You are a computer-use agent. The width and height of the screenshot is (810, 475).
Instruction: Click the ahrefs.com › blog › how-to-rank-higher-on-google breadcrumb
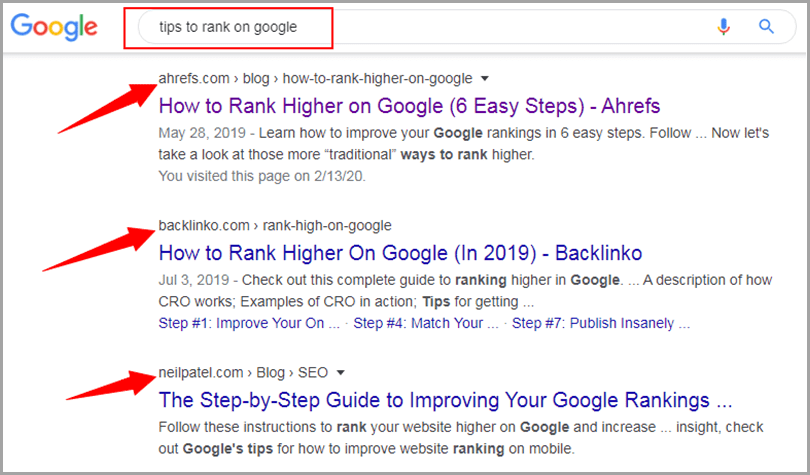pos(315,78)
